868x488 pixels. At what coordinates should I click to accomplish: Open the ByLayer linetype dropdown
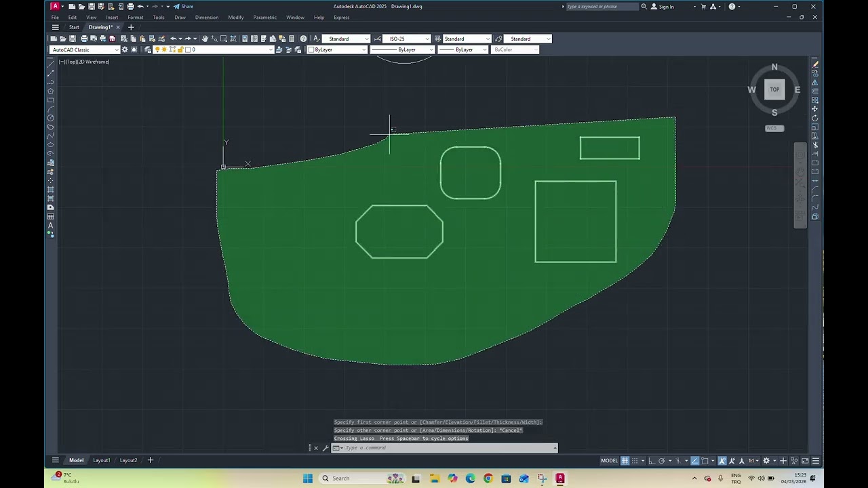tap(402, 49)
